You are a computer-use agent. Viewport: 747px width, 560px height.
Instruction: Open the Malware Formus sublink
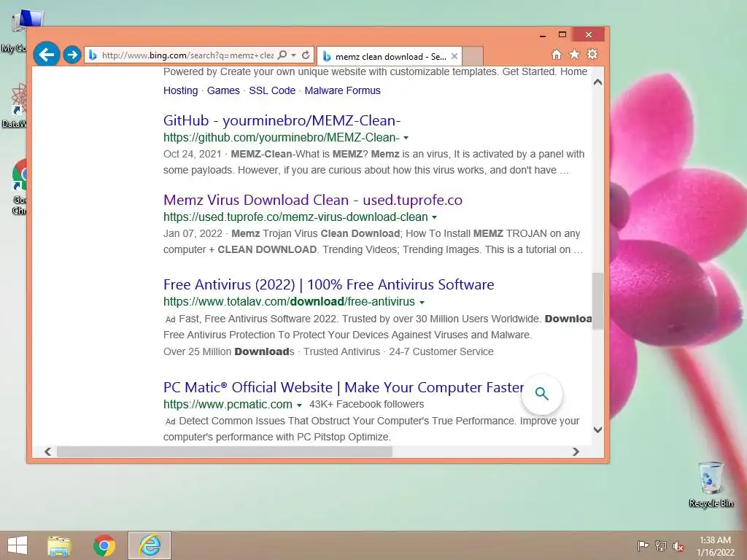pos(343,90)
